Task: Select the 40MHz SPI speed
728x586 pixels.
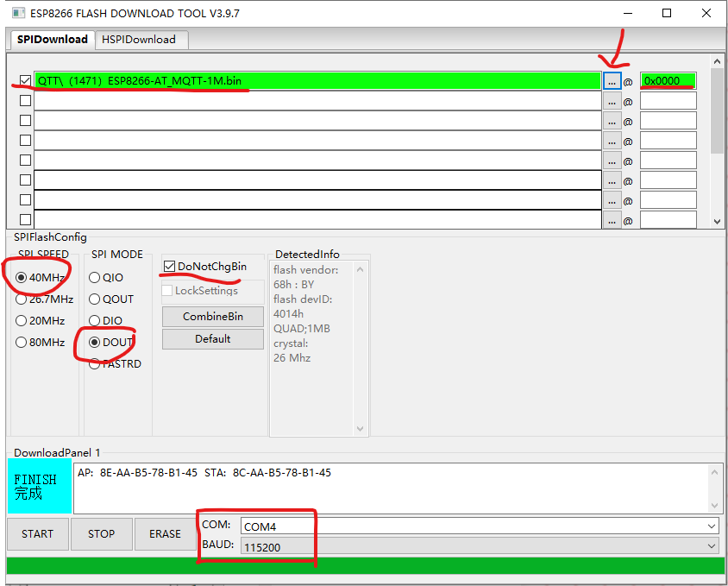Action: pyautogui.click(x=21, y=277)
